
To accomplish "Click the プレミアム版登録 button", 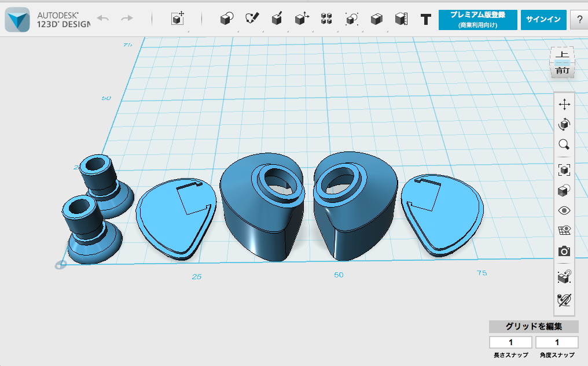I will point(478,20).
